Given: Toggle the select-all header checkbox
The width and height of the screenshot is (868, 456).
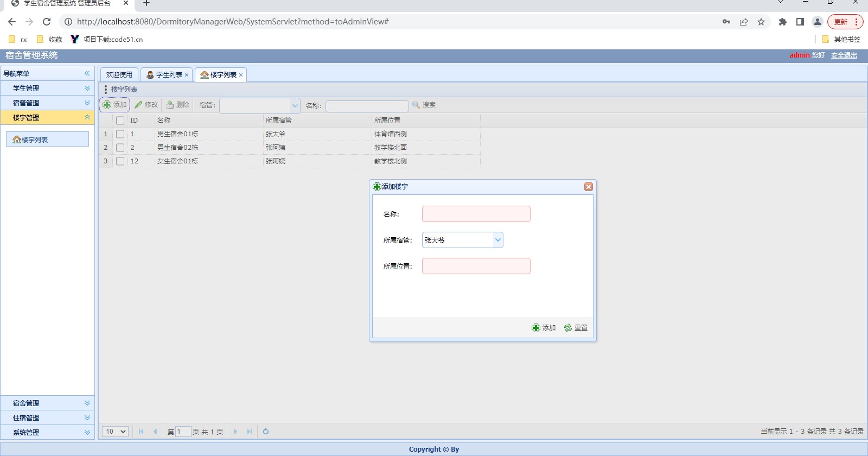Looking at the screenshot, I should click(120, 121).
